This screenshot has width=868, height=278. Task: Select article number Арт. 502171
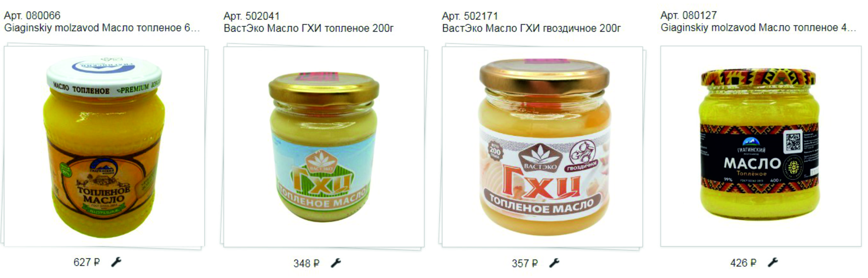(470, 16)
